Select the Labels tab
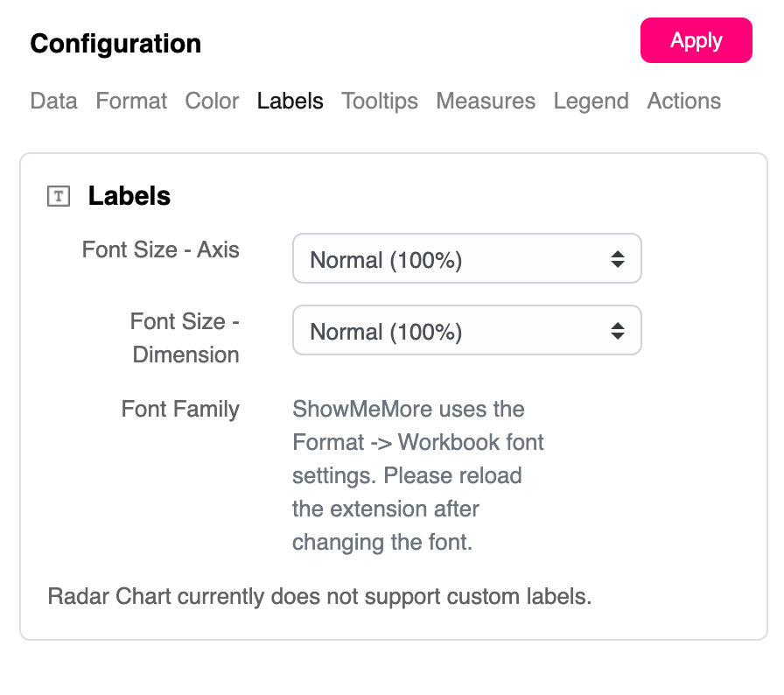Image resolution: width=784 pixels, height=695 pixels. [x=290, y=102]
